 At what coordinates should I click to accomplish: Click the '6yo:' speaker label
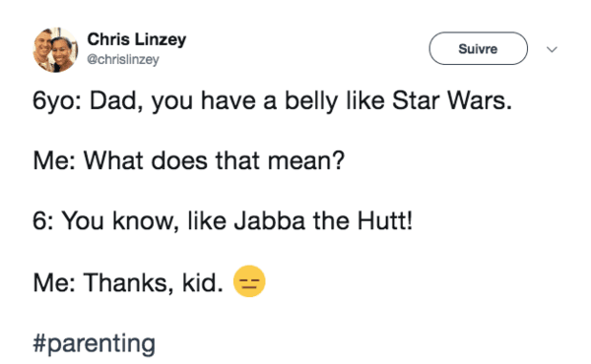(56, 101)
